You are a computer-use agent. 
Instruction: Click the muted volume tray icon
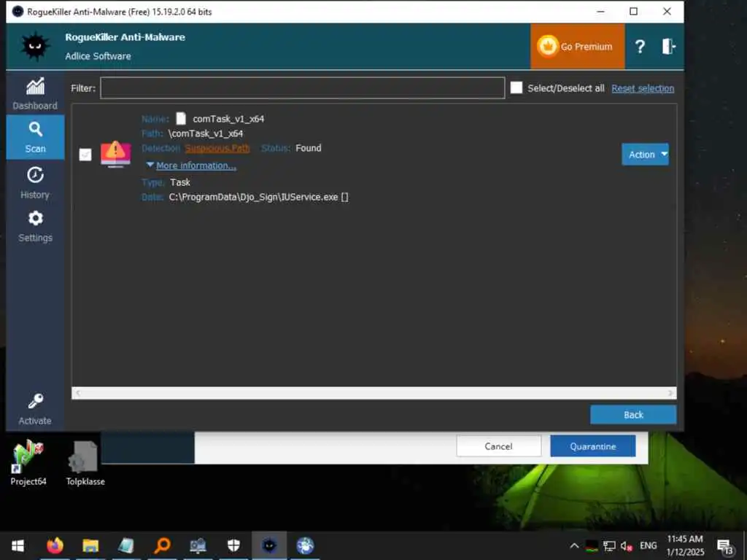627,546
